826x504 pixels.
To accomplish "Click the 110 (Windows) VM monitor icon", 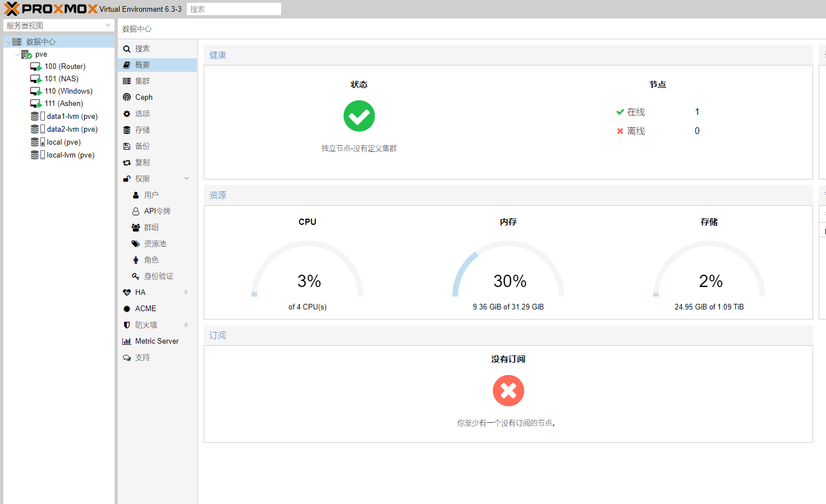I will tap(36, 91).
